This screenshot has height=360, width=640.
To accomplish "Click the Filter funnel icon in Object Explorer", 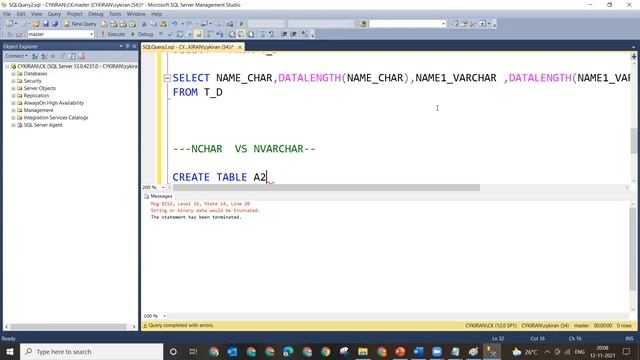I will 62,56.
